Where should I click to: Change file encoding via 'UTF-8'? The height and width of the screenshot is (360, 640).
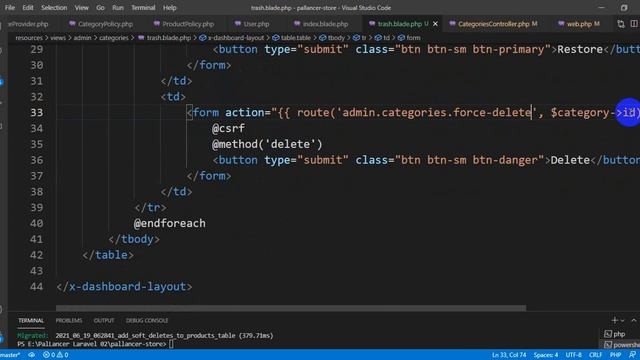click(x=573, y=355)
